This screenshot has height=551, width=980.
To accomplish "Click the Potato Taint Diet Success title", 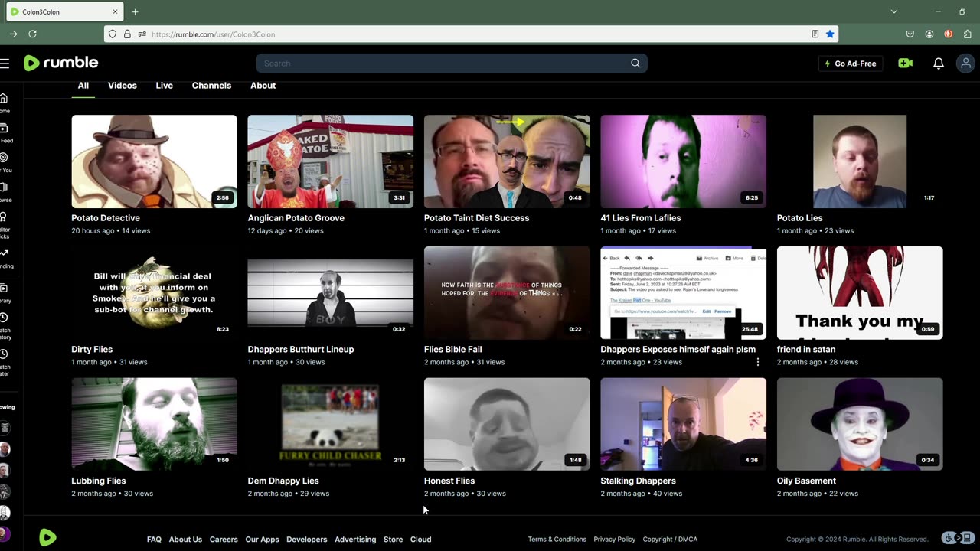I will [x=476, y=218].
